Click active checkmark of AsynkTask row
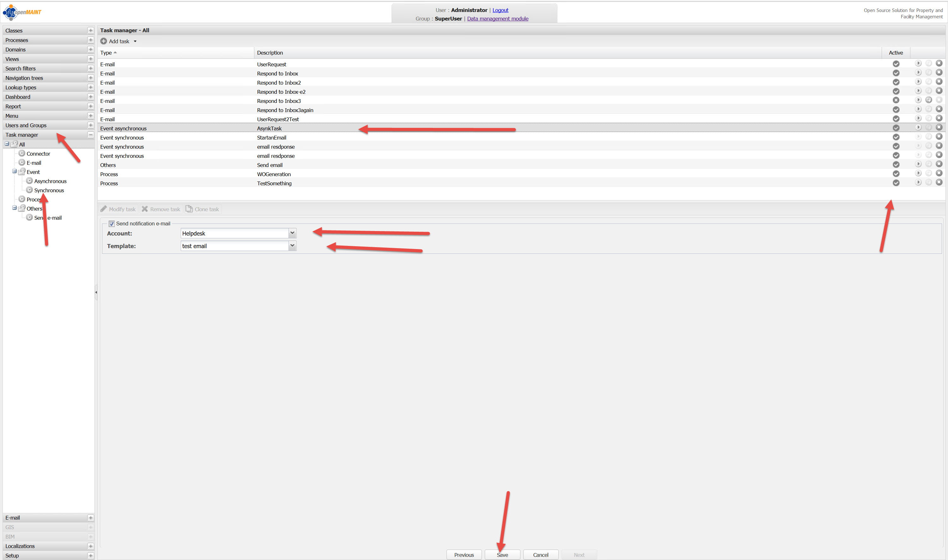Image resolution: width=948 pixels, height=560 pixels. pyautogui.click(x=896, y=128)
